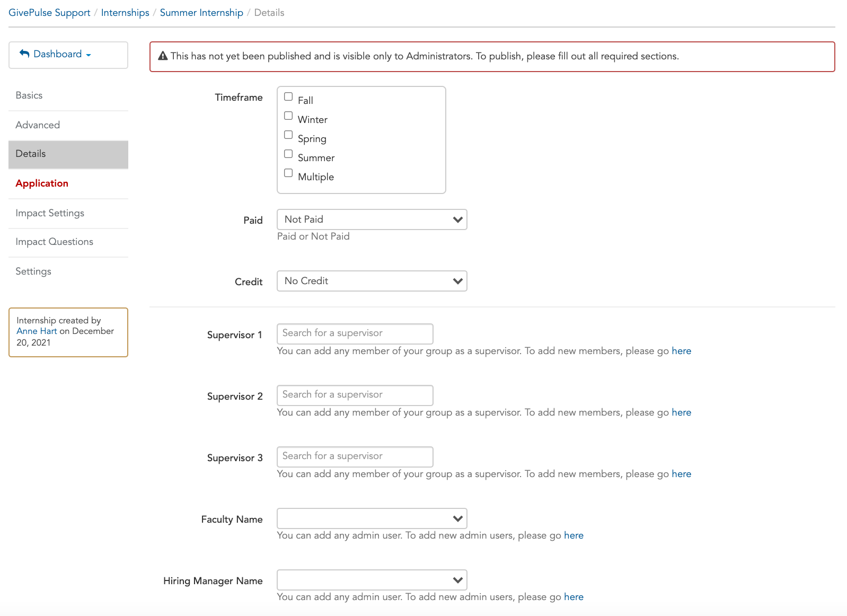
Task: Click GivePulse Support breadcrumb link
Action: [49, 13]
